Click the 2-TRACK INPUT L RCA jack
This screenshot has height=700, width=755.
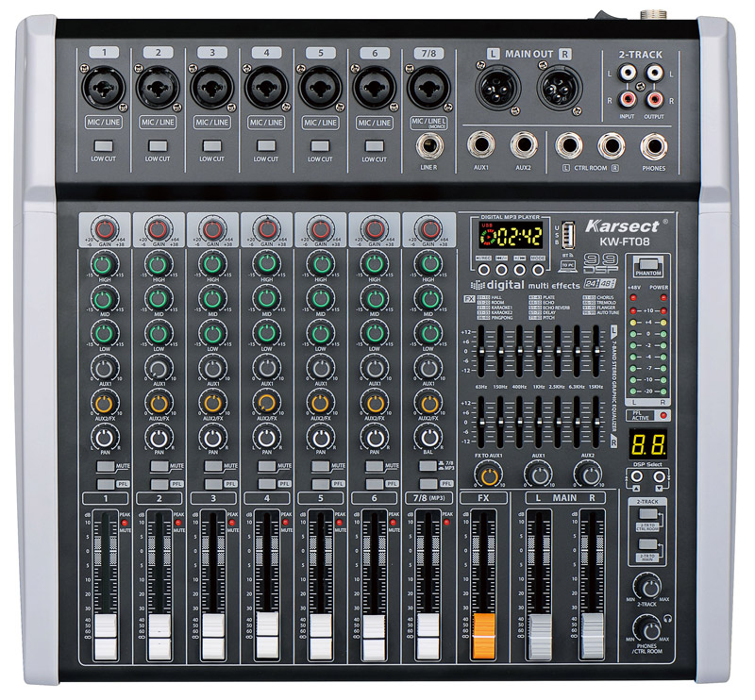[x=628, y=74]
